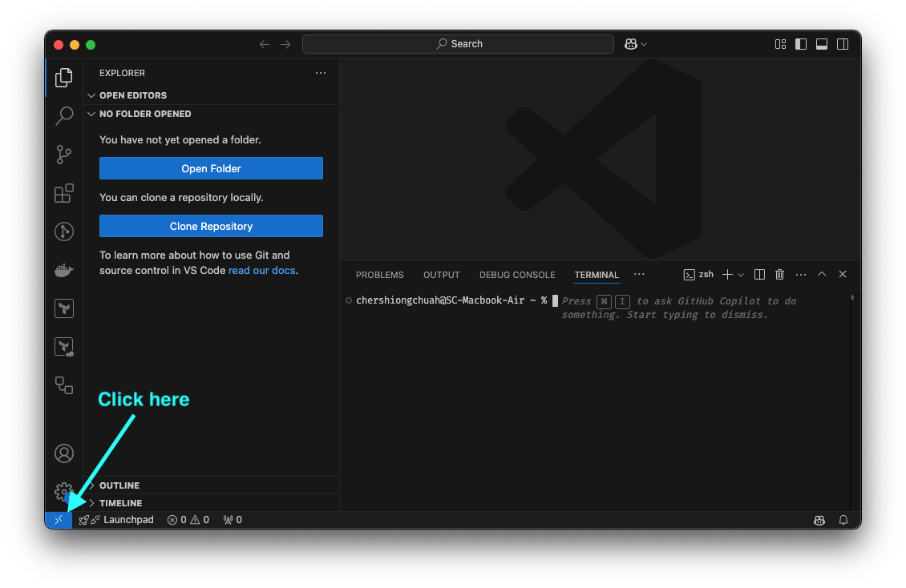Image resolution: width=906 pixels, height=588 pixels.
Task: Open the 'read our docs' link
Action: tap(261, 270)
